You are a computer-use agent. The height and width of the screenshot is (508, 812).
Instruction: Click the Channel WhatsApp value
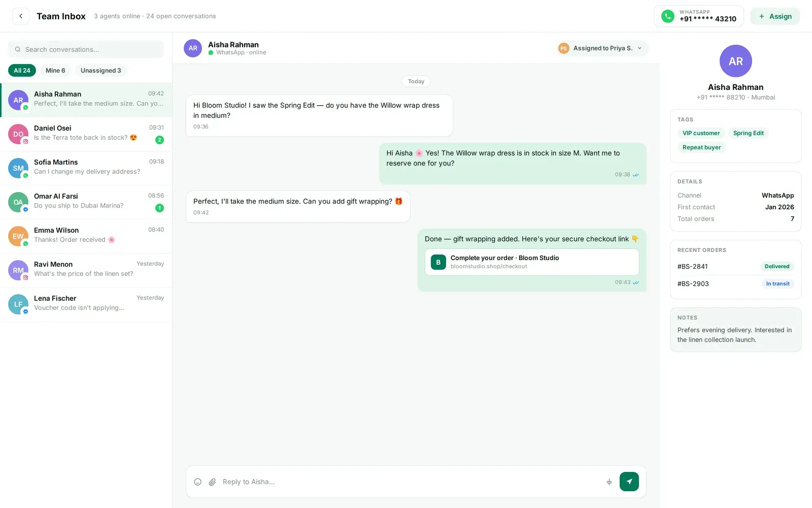coord(777,195)
